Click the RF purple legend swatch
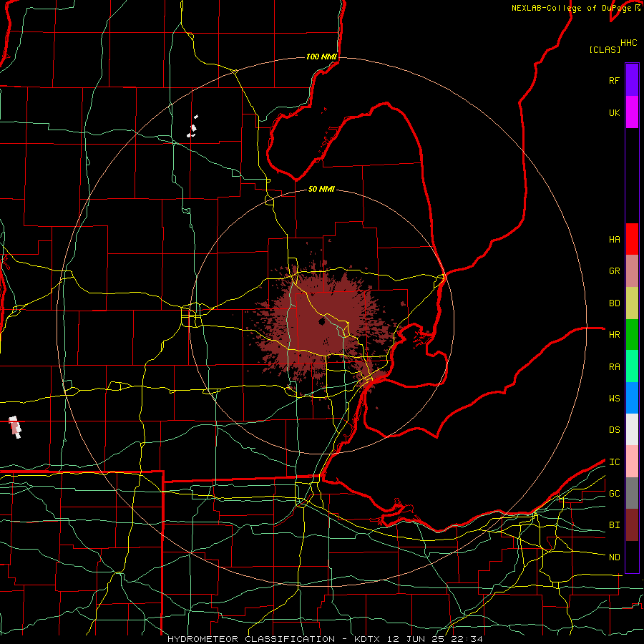 pos(632,80)
